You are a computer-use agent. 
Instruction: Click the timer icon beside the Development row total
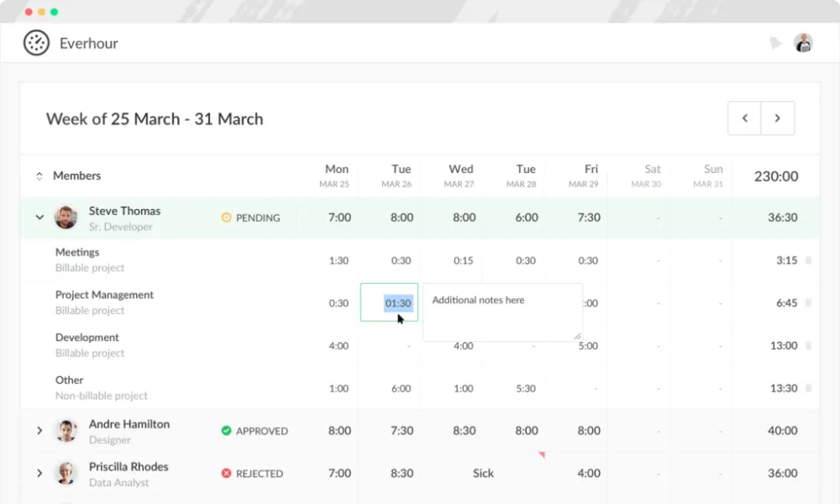(808, 344)
